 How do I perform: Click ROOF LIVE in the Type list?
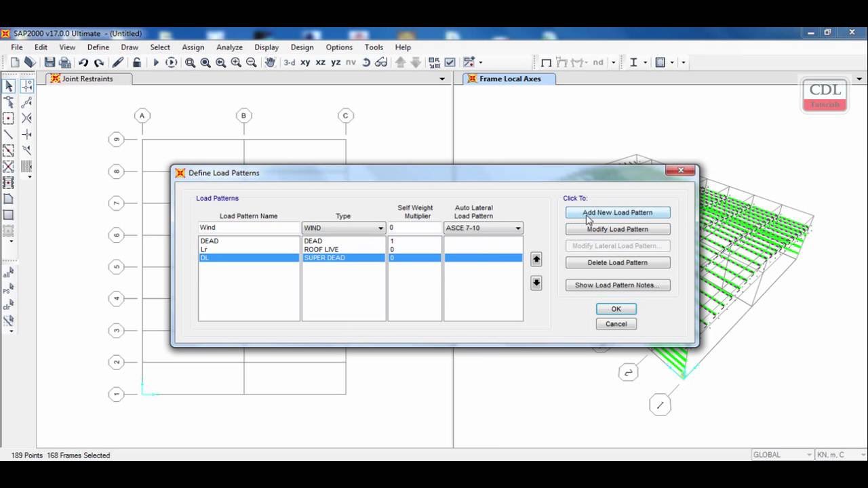tap(321, 249)
